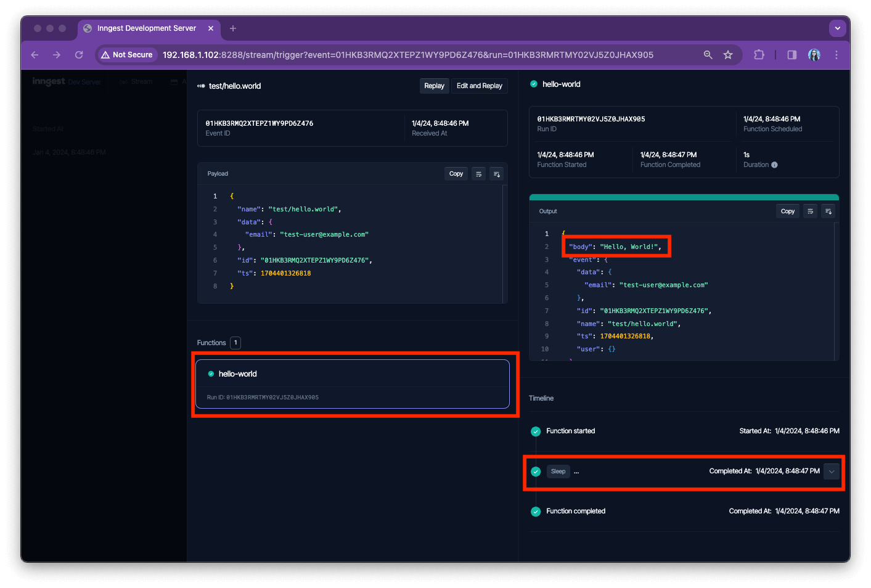The image size is (871, 588).
Task: Open Edit and Replay
Action: click(479, 86)
